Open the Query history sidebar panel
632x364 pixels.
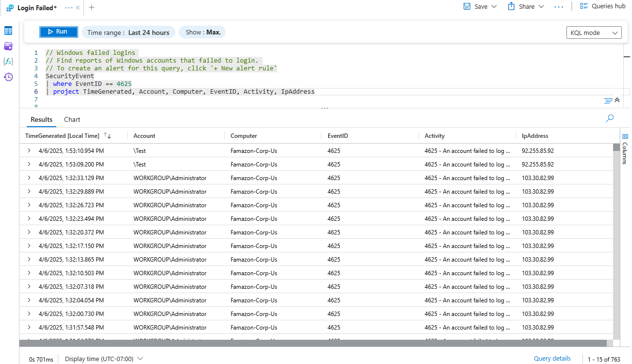[x=8, y=77]
